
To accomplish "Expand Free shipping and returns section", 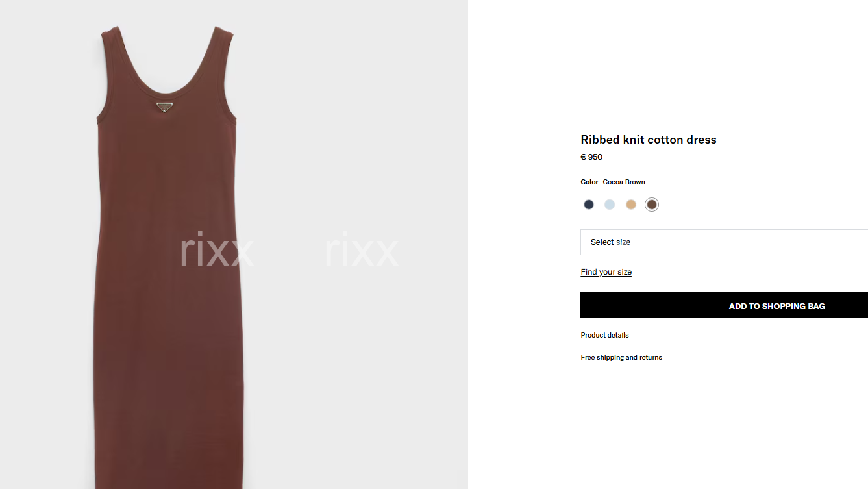I will coord(621,358).
